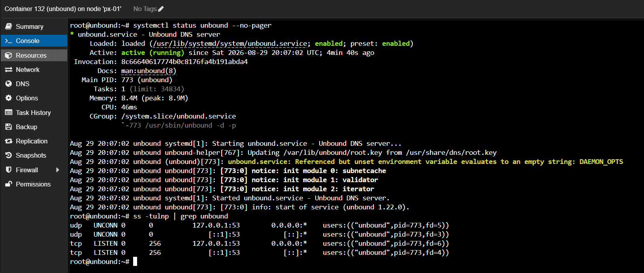Viewport: 644px width, 273px height.
Task: Click the 'active (running)' status text
Action: point(153,53)
